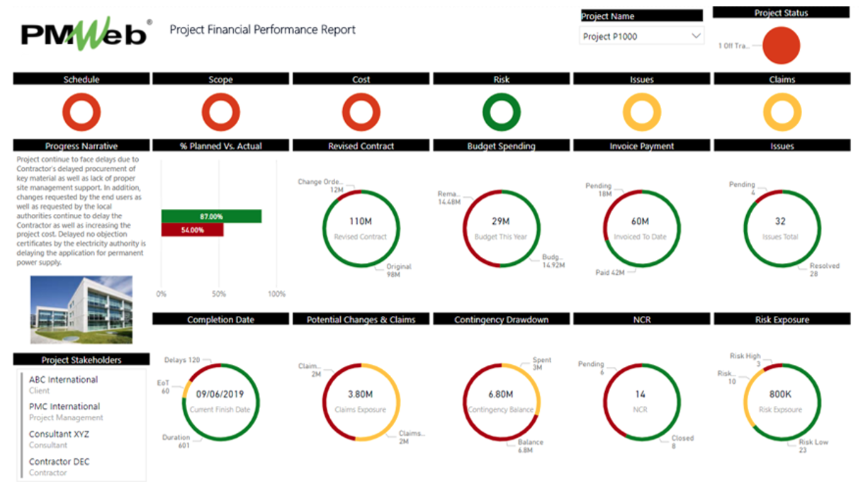The height and width of the screenshot is (486, 868).
Task: Click the Risk Exposure 800K donut center
Action: (782, 401)
